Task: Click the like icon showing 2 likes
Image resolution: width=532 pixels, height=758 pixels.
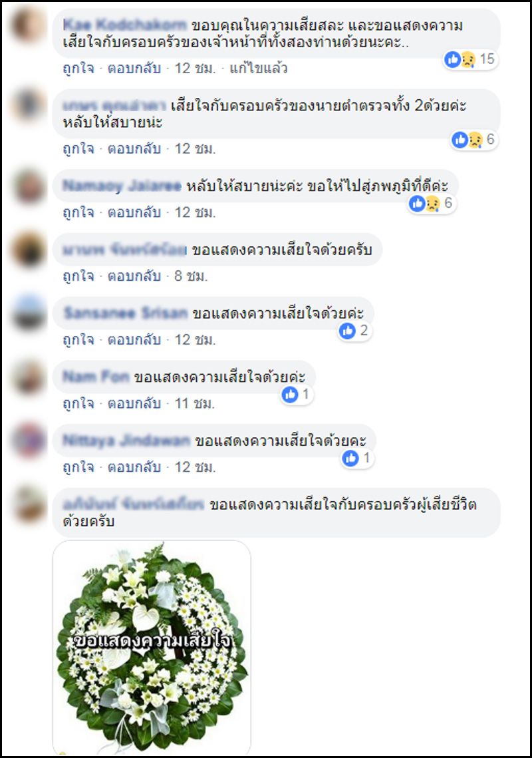Action: (x=354, y=331)
